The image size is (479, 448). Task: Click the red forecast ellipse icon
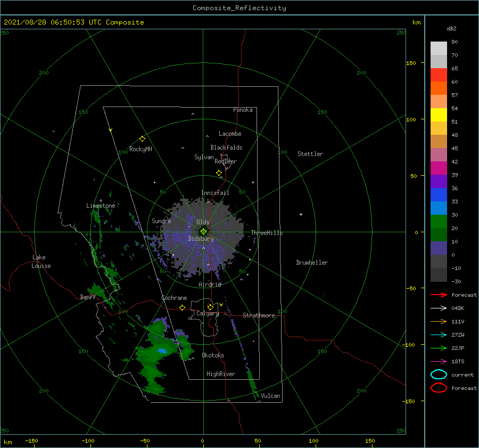pyautogui.click(x=439, y=388)
